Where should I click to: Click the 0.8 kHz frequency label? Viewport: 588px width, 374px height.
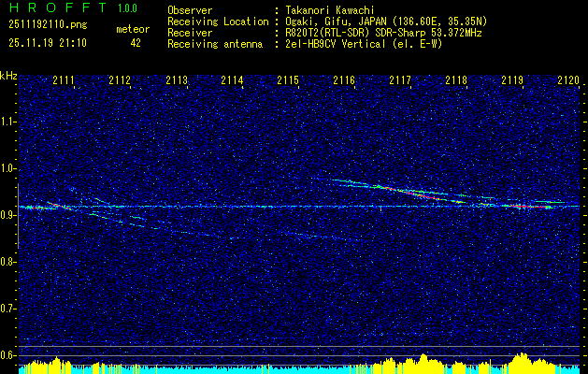tap(7, 262)
